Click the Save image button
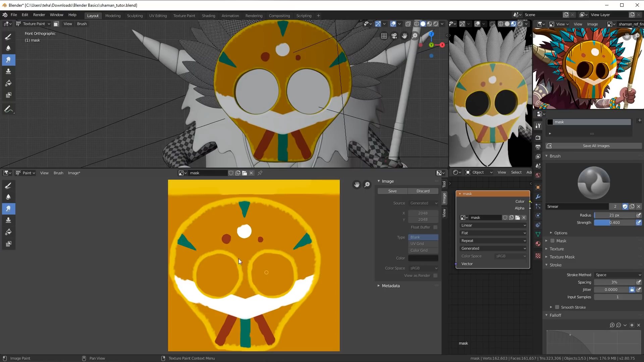The width and height of the screenshot is (644, 362). [x=392, y=191]
